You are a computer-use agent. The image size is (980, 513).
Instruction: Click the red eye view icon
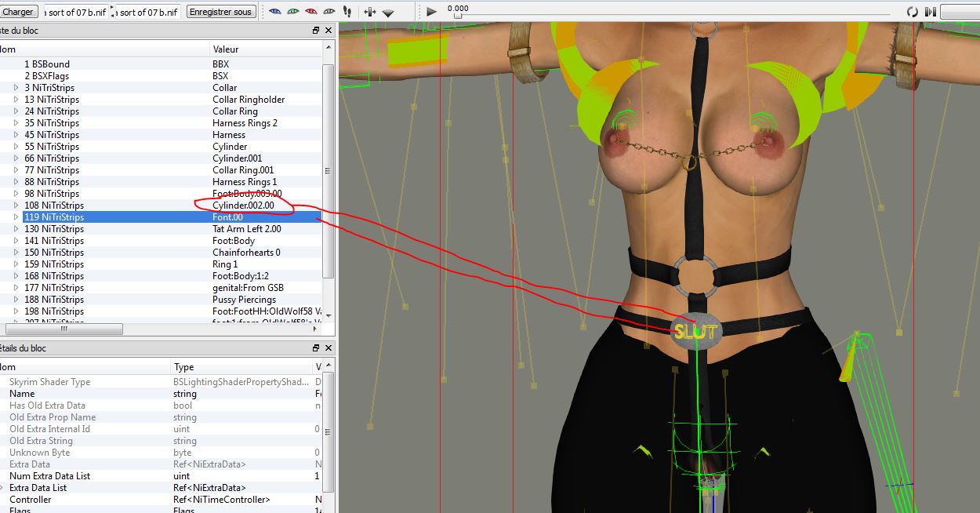311,12
